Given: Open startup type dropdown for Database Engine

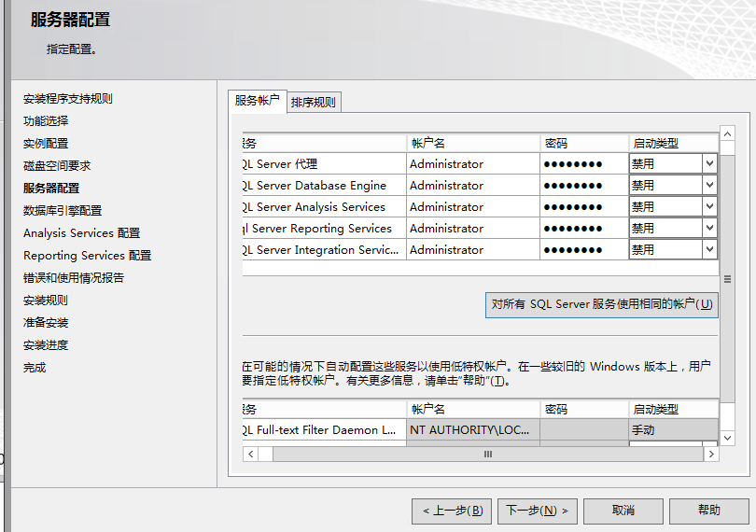Looking at the screenshot, I should point(709,185).
